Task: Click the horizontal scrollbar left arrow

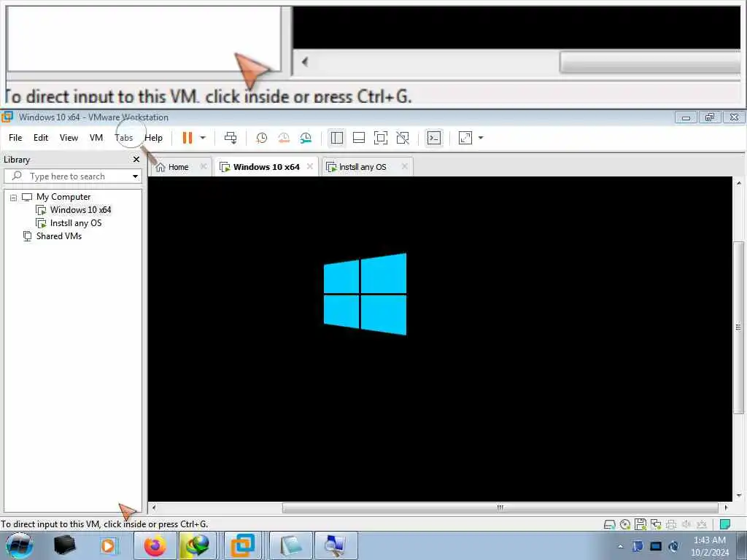Action: pos(154,507)
